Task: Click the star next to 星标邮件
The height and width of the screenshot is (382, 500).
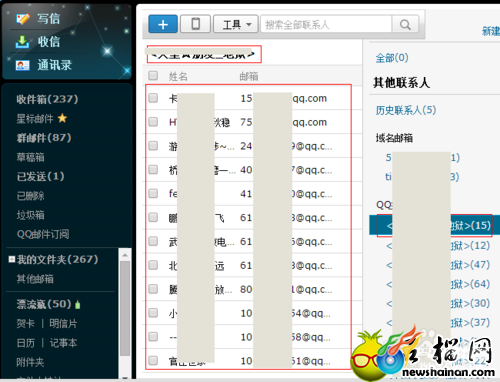Action: [x=62, y=118]
